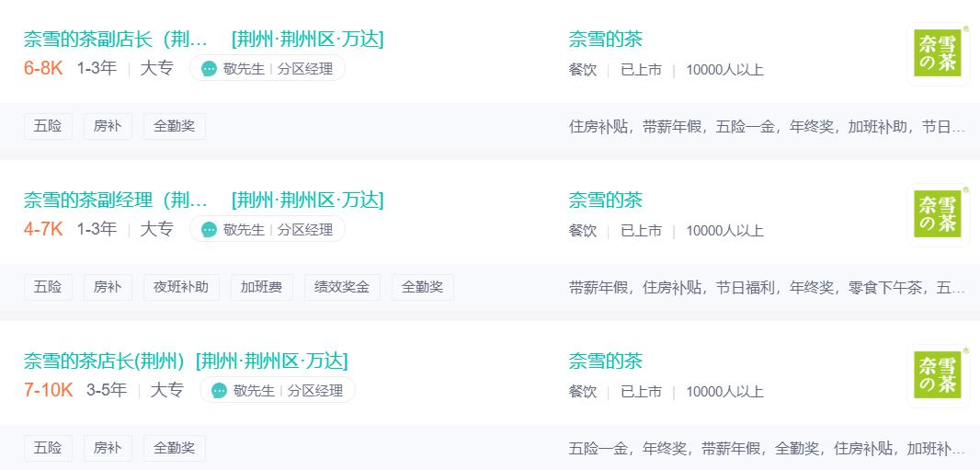This screenshot has height=470, width=980.
Task: Click 全勤奖 tag under 店长(荆州) listing
Action: coord(175,448)
